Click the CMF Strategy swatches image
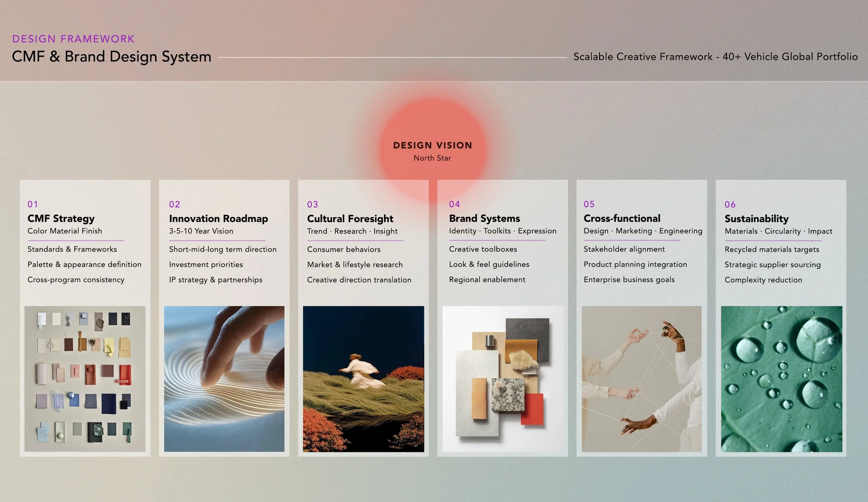 [x=85, y=378]
